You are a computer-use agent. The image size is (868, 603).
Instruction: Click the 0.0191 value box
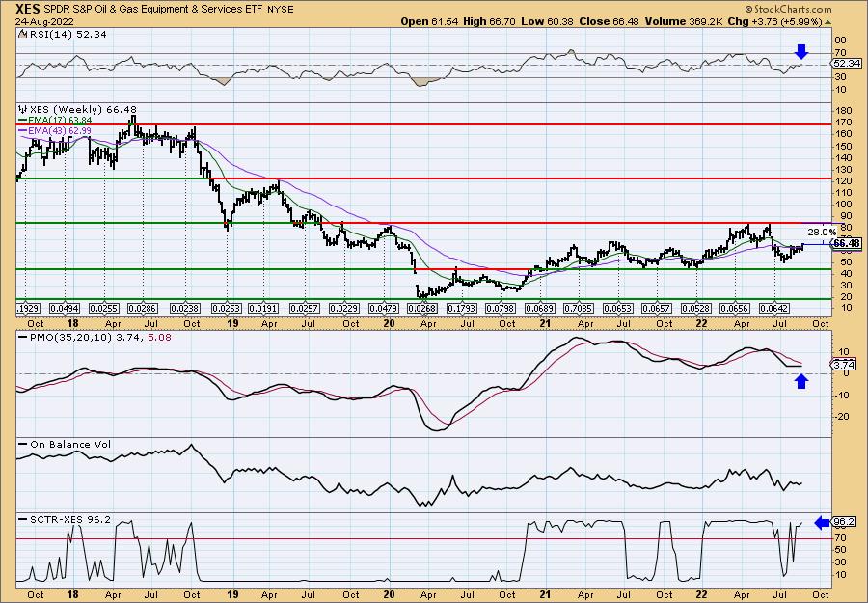click(x=263, y=308)
